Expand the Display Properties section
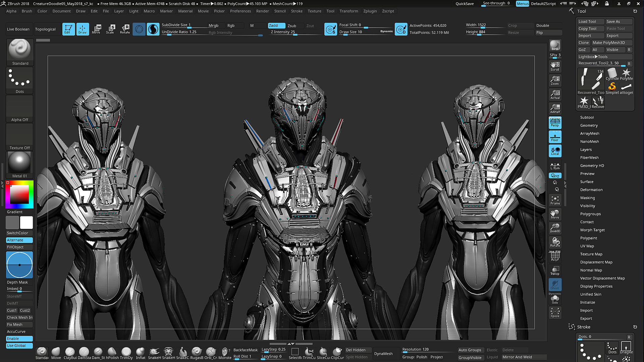This screenshot has width=644, height=362. click(x=596, y=287)
